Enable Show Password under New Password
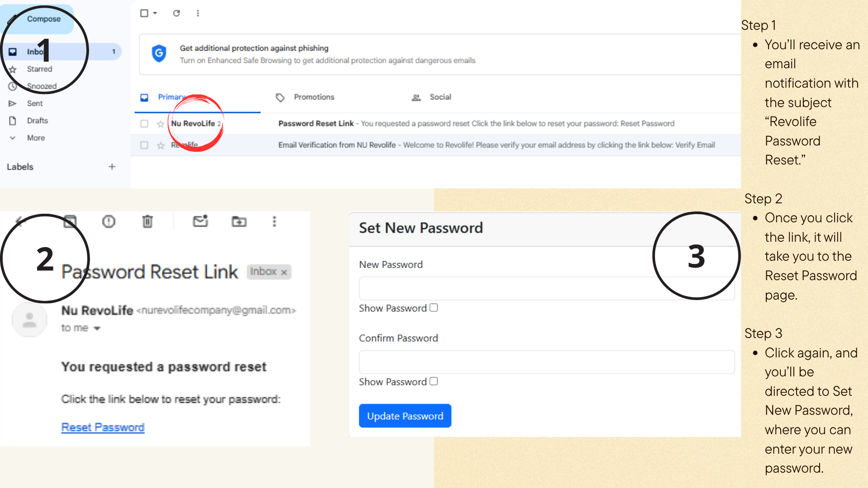The width and height of the screenshot is (868, 488). click(x=434, y=308)
